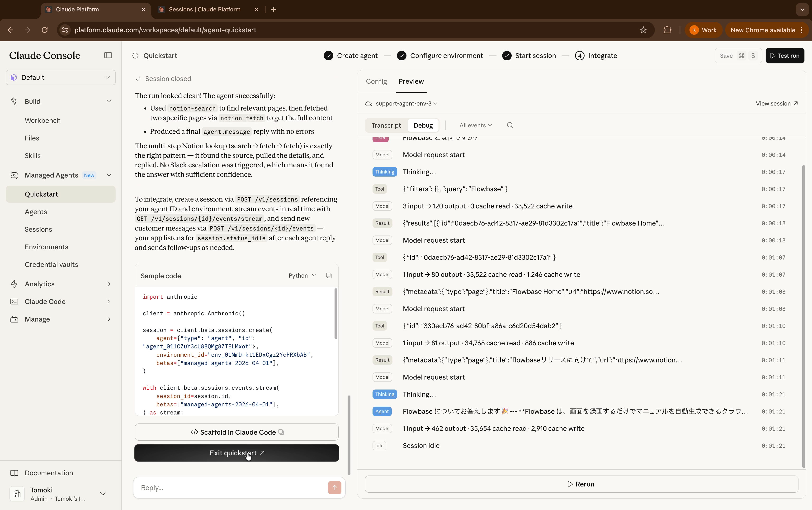Click the step 4 Integrate circle

coord(580,56)
